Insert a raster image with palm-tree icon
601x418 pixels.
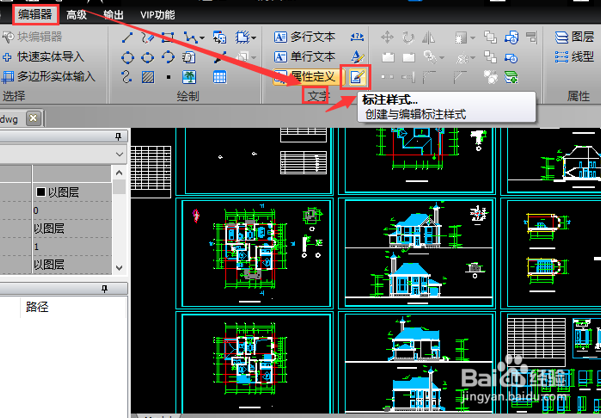point(189,77)
